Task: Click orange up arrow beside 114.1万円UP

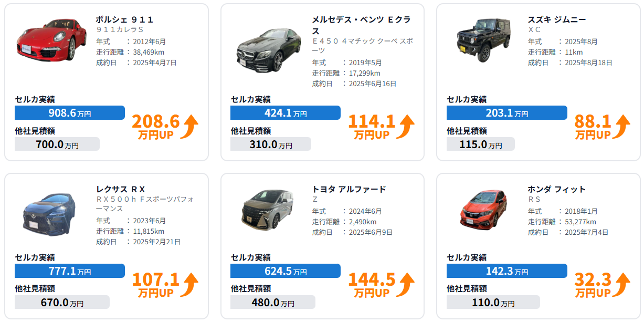Action: [406, 127]
